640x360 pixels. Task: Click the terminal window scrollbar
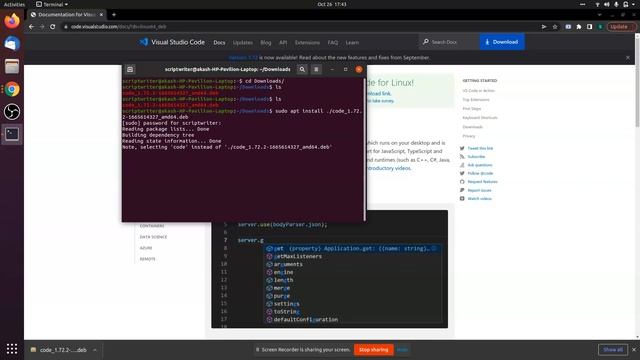364,149
